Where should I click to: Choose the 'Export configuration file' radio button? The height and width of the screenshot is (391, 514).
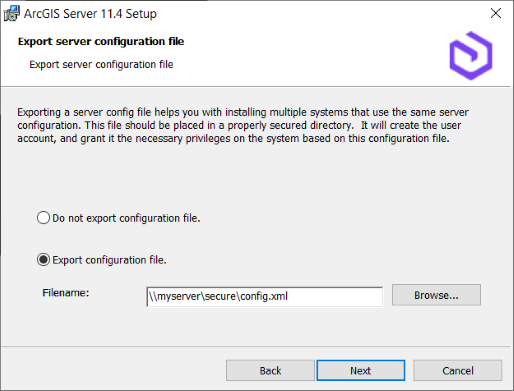coord(43,260)
